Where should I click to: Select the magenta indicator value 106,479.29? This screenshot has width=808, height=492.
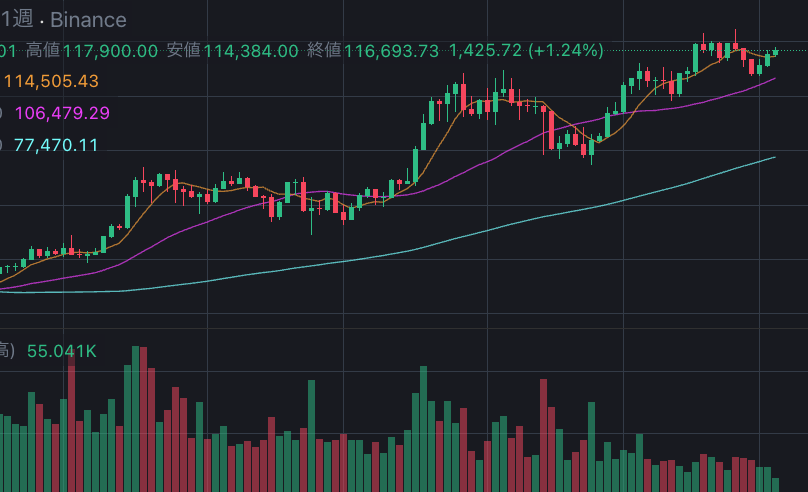pyautogui.click(x=62, y=113)
